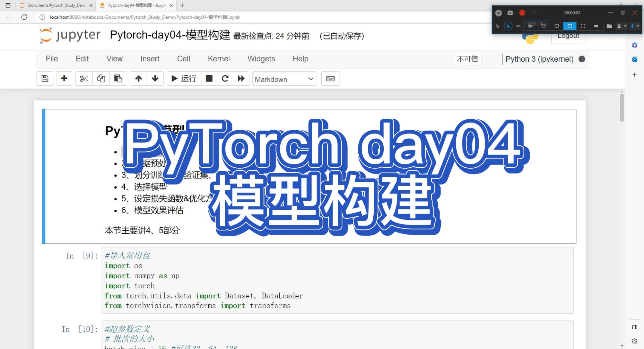Viewport: 644px width, 349px height.
Task: Copy selected cells using the toolbar icon
Action: (x=101, y=79)
